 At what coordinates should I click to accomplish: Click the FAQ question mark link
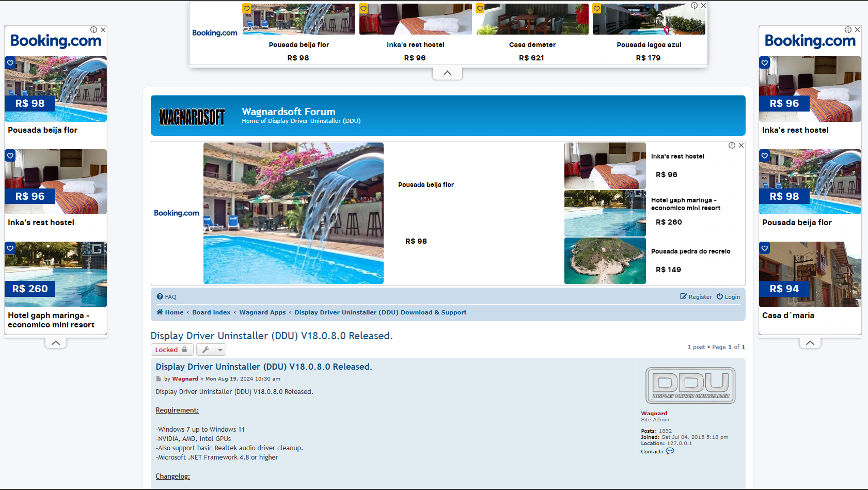click(x=167, y=297)
